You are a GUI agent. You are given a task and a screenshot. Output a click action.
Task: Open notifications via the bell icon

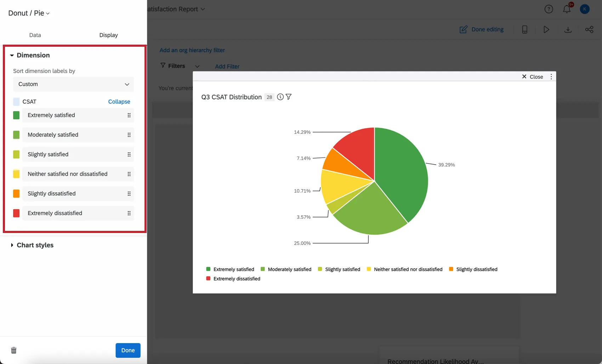click(567, 9)
